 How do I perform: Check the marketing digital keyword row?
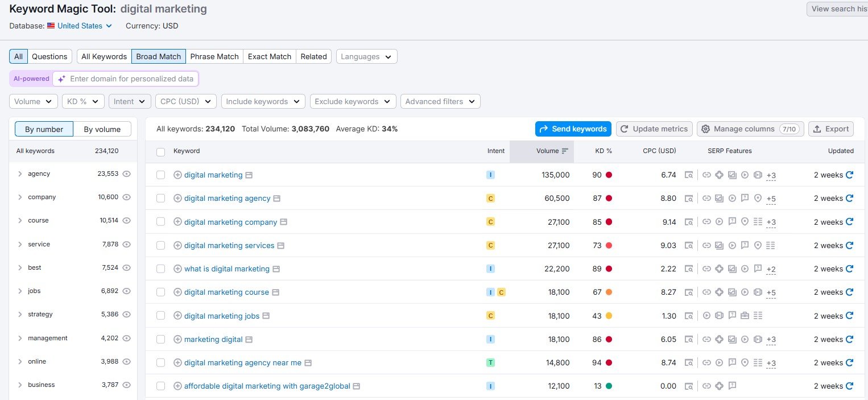(160, 339)
